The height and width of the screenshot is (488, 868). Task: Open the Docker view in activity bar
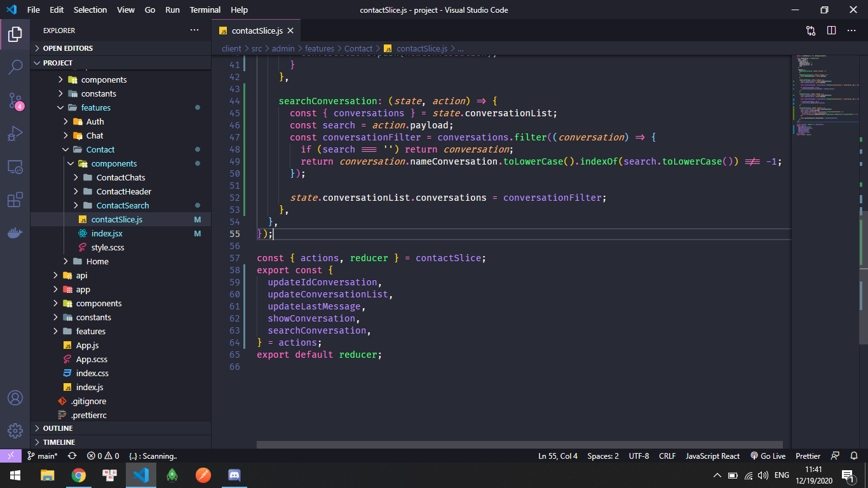(x=15, y=233)
